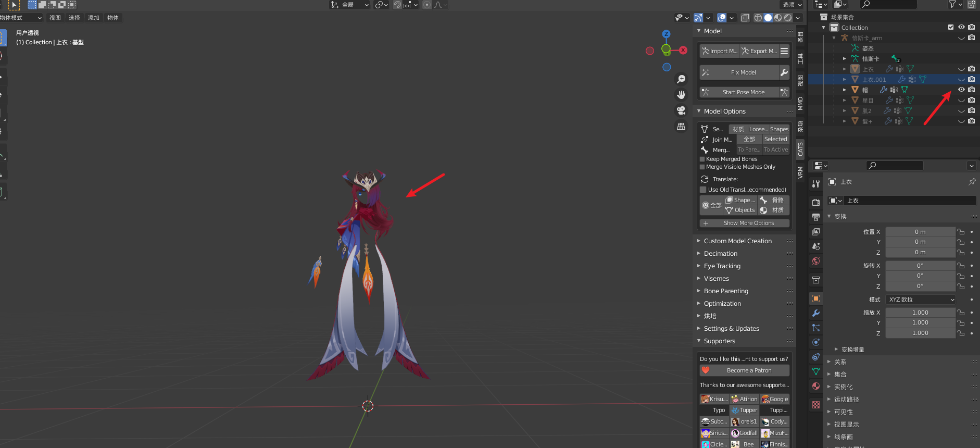Click the Fix Model button
Viewport: 980px width, 448px height.
coord(739,72)
